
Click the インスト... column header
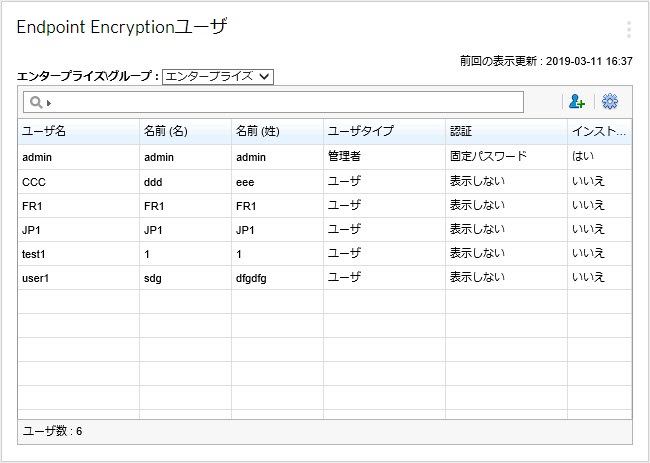599,131
